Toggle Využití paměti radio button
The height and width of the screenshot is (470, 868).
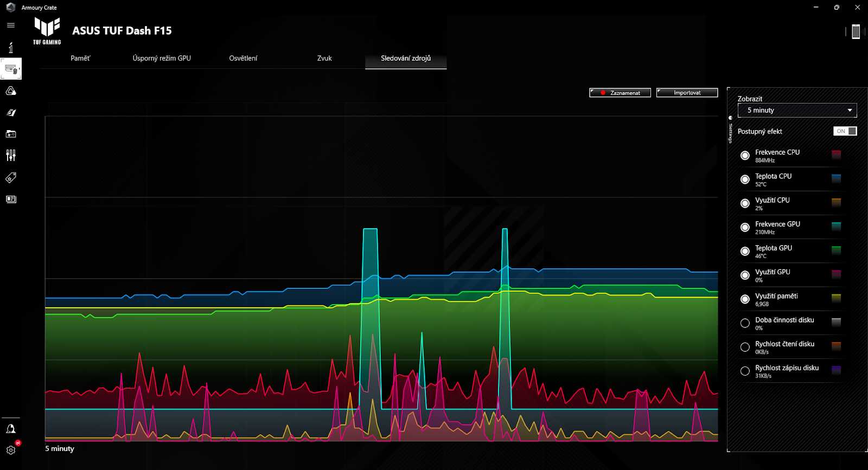click(745, 299)
